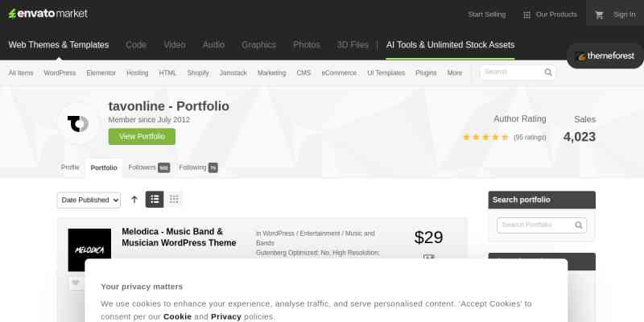Focus the Search Portfolio input field

point(535,225)
